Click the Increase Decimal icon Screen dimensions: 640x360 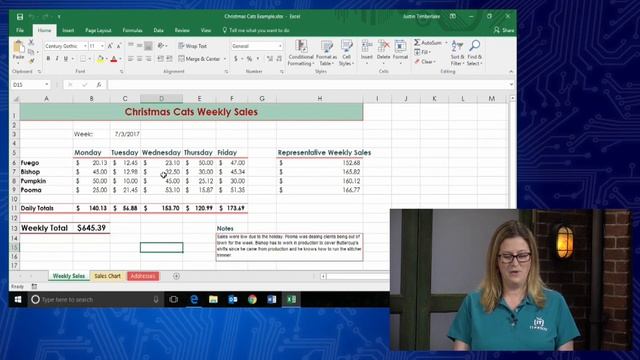(x=269, y=59)
